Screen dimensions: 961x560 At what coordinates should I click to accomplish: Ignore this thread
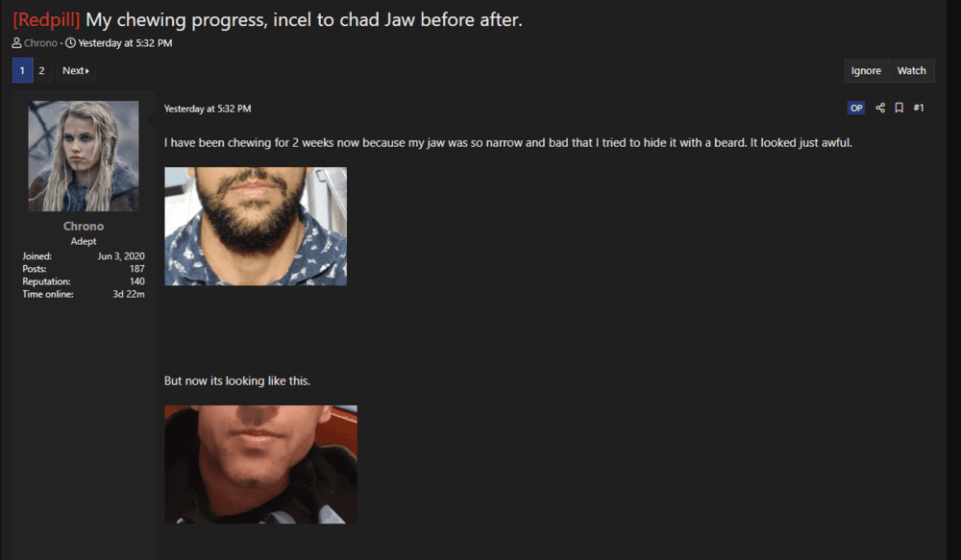[866, 70]
